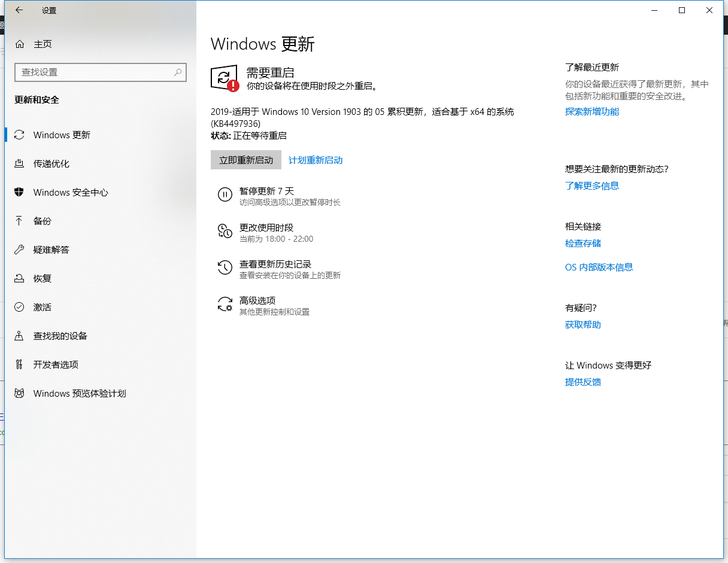The width and height of the screenshot is (728, 563).
Task: Click the Windows 预览体验计划 cat icon
Action: [x=20, y=394]
